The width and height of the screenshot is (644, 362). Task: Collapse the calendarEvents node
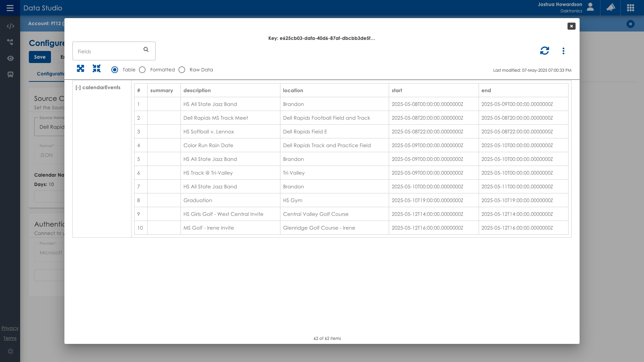coord(78,87)
